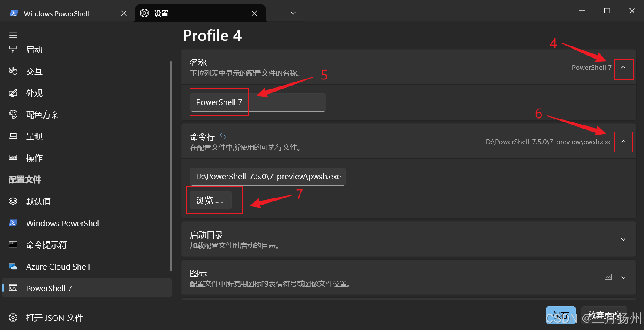The width and height of the screenshot is (644, 330).
Task: Open the hamburger navigation menu
Action: pos(13,35)
